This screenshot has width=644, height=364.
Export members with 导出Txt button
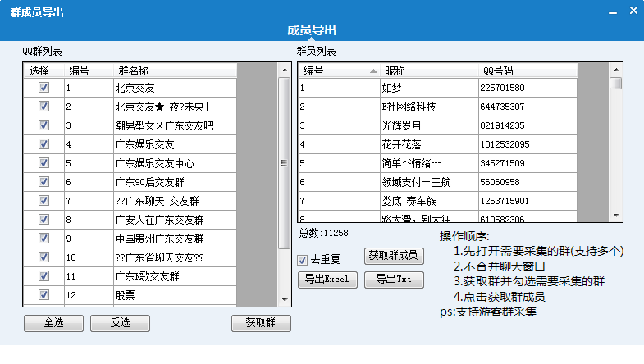394,280
